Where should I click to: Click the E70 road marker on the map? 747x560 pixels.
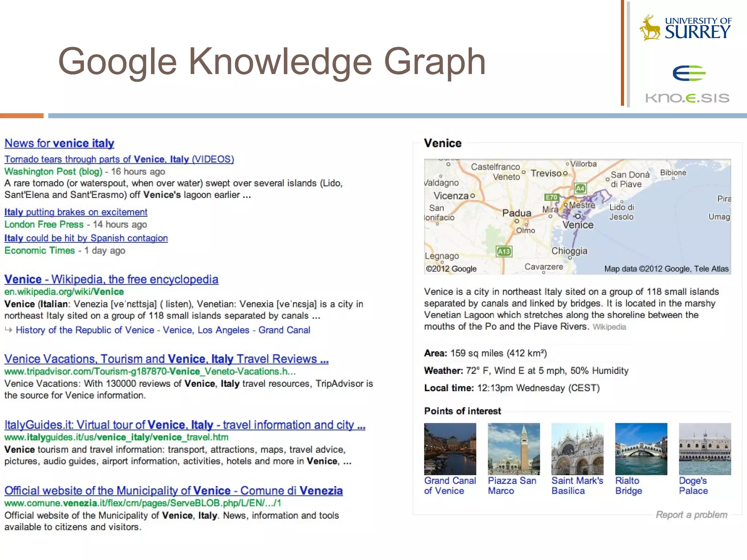pos(551,197)
